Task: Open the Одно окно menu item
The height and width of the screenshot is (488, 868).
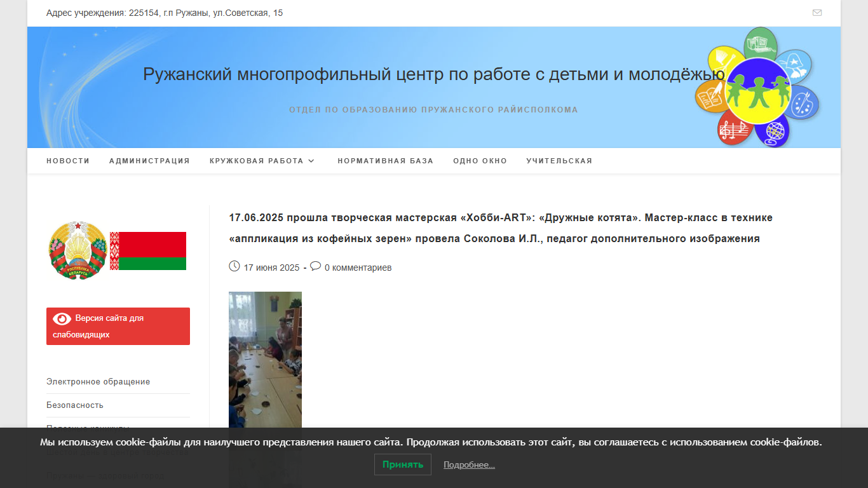Action: (480, 161)
